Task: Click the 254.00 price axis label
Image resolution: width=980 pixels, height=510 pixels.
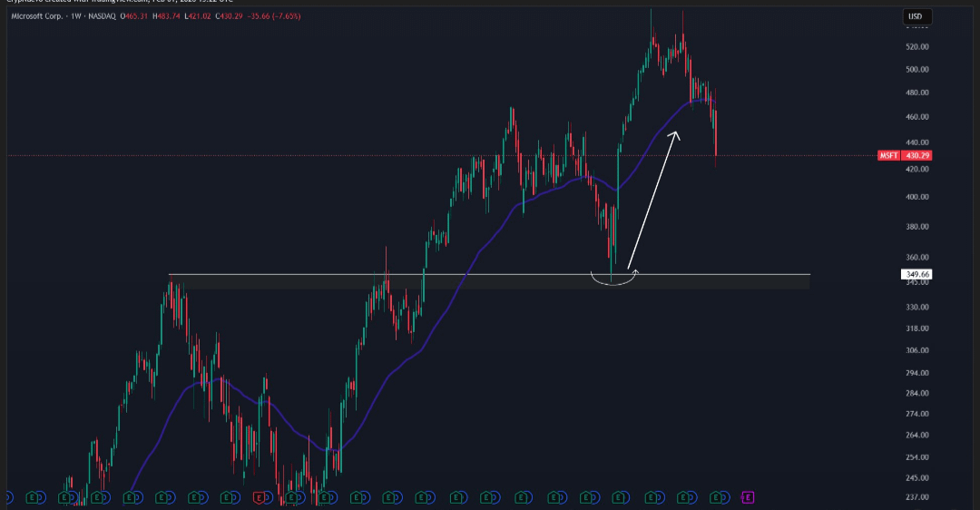Action: [x=916, y=456]
